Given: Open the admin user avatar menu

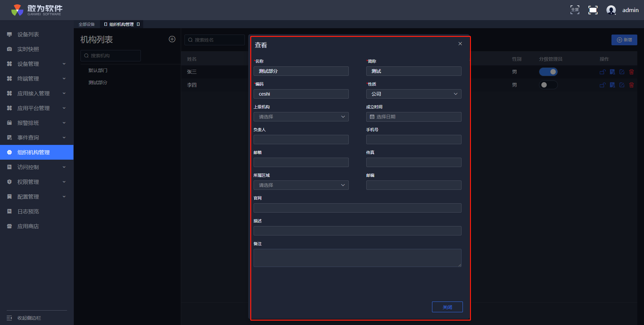Looking at the screenshot, I should (611, 10).
